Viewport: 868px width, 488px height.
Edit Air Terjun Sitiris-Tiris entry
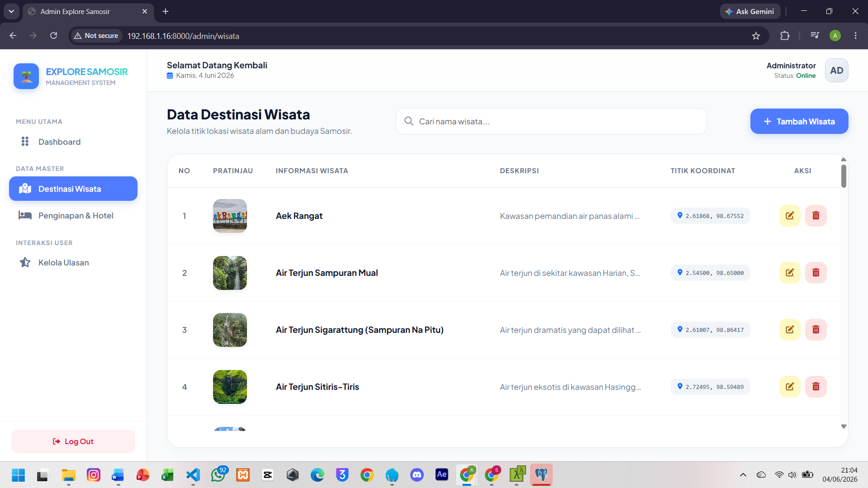coord(790,387)
